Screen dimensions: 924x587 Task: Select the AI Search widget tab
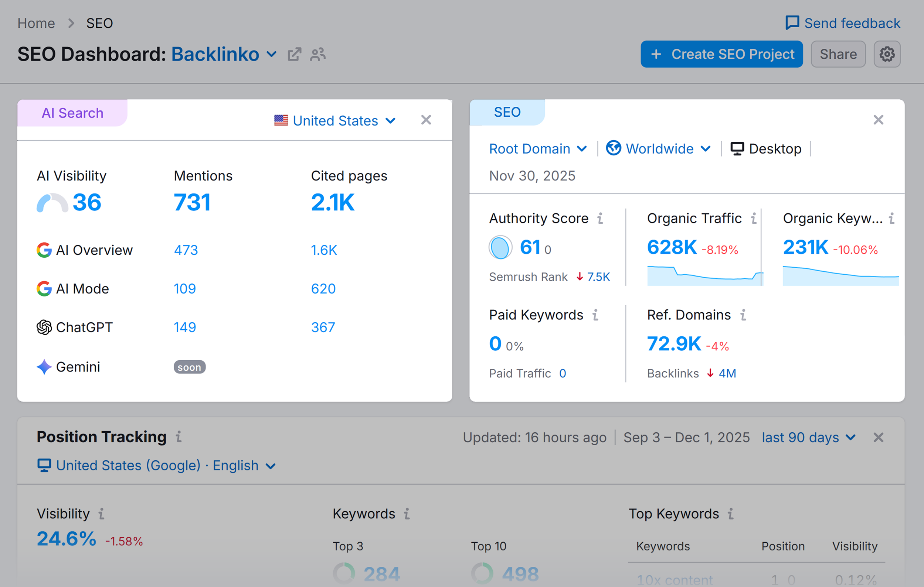click(72, 113)
